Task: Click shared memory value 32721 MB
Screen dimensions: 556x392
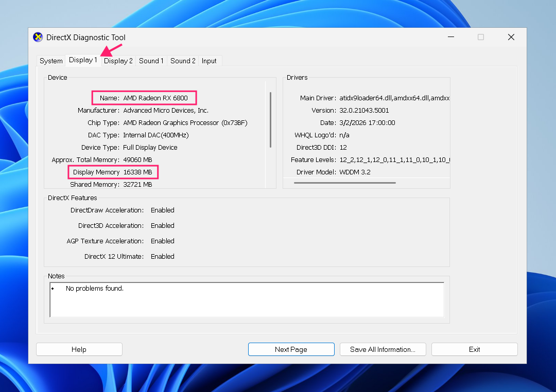Action: tap(137, 185)
